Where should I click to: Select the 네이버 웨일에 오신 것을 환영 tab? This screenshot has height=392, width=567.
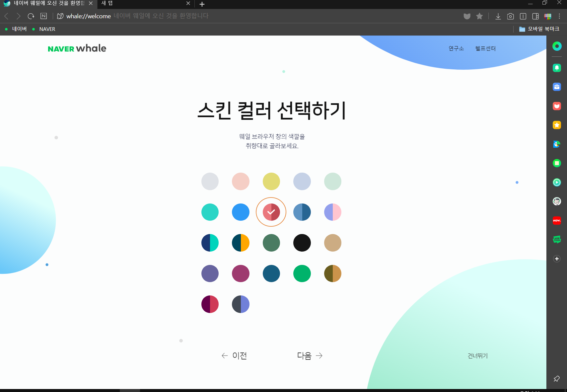point(49,3)
